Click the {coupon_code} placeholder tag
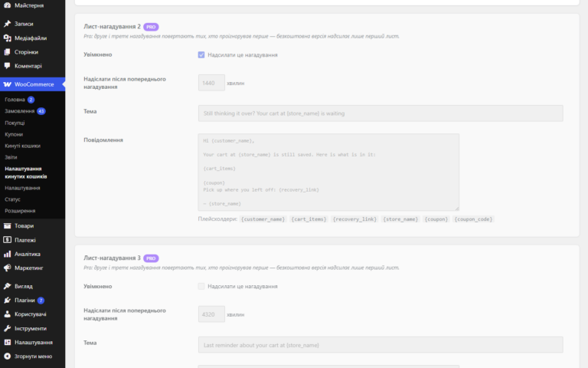588x368 pixels. click(473, 219)
